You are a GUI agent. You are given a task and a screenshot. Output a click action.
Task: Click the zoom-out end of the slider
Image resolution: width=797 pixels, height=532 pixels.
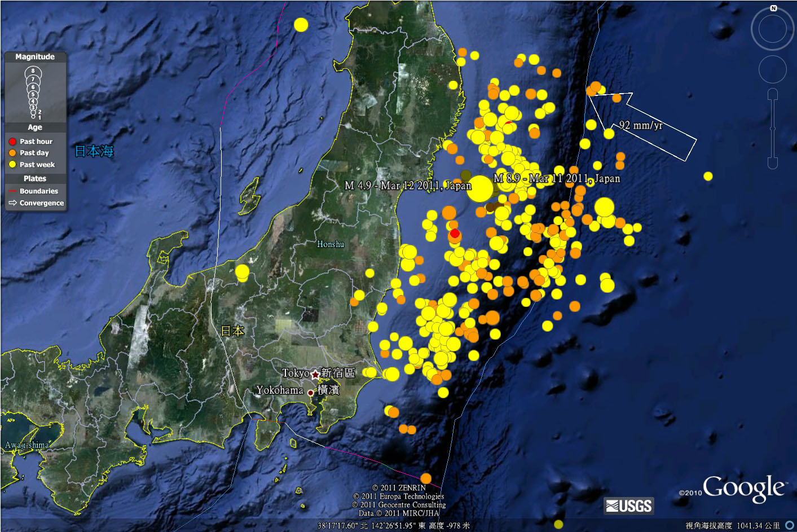pos(773,164)
